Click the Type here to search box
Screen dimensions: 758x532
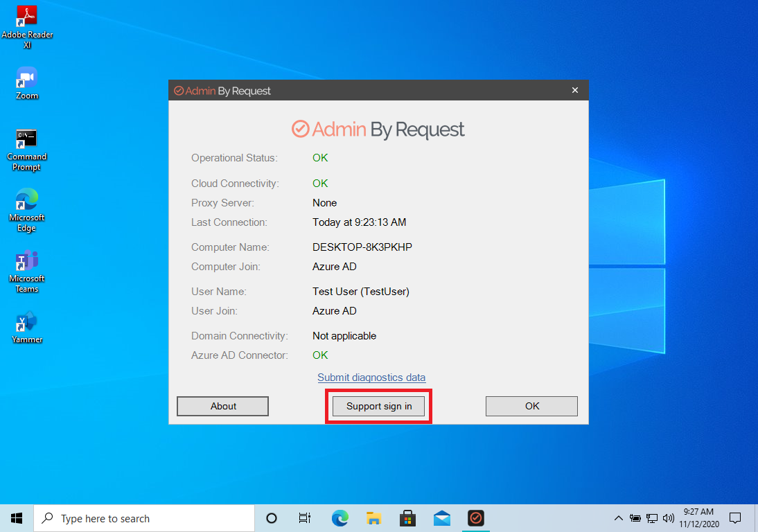(x=144, y=518)
